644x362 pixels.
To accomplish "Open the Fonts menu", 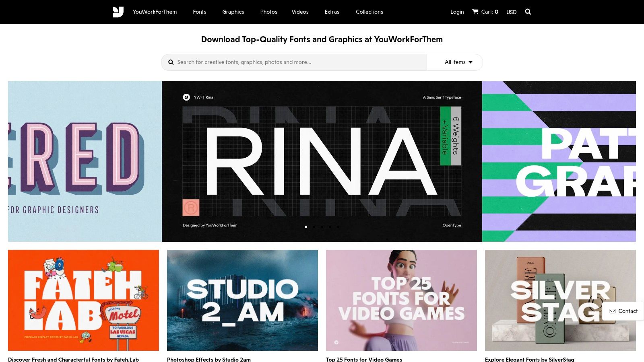I will pos(199,12).
